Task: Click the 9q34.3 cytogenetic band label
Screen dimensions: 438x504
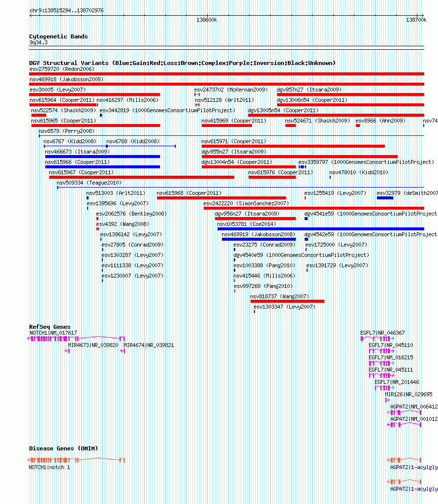Action: 38,42
